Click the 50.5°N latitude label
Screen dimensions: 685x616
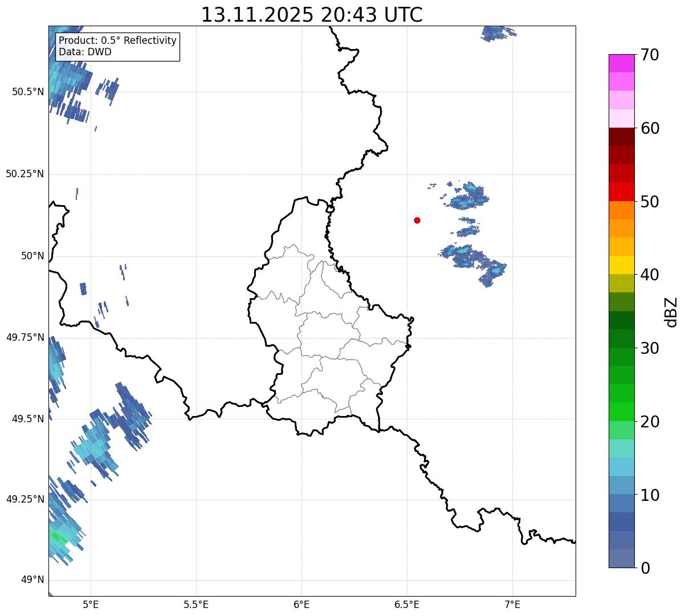click(x=28, y=92)
